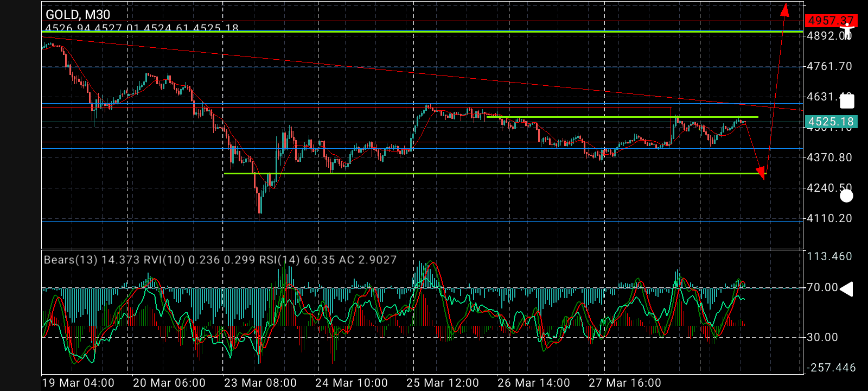Viewport: 868px width, 391px height.
Task: Tap the 24 Mar 10:00 time label
Action: [x=352, y=383]
